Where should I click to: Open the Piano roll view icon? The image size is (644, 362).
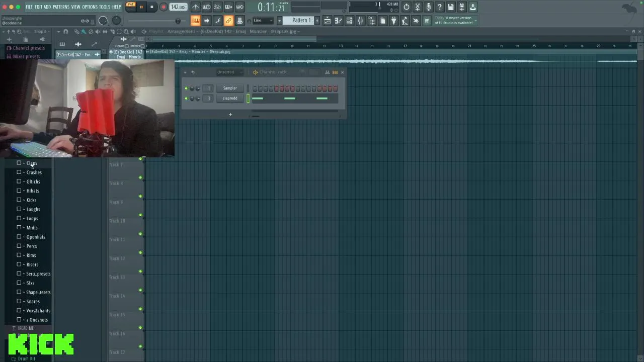click(338, 21)
